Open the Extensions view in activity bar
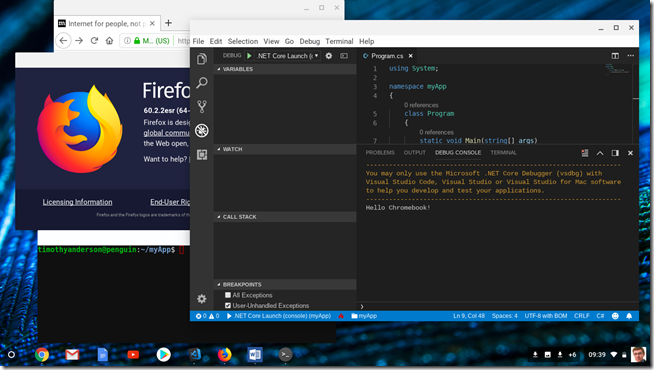Image resolution: width=654 pixels, height=370 pixels. pos(202,155)
